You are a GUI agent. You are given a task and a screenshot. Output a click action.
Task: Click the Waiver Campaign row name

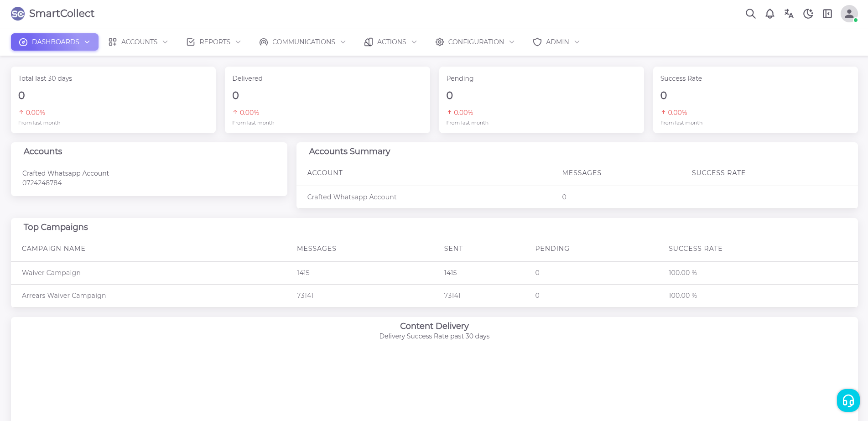51,273
